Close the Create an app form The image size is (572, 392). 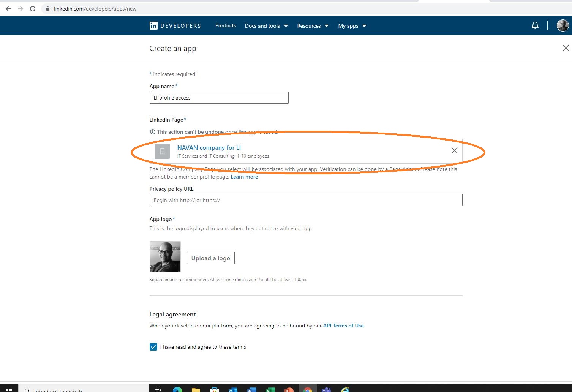click(566, 48)
